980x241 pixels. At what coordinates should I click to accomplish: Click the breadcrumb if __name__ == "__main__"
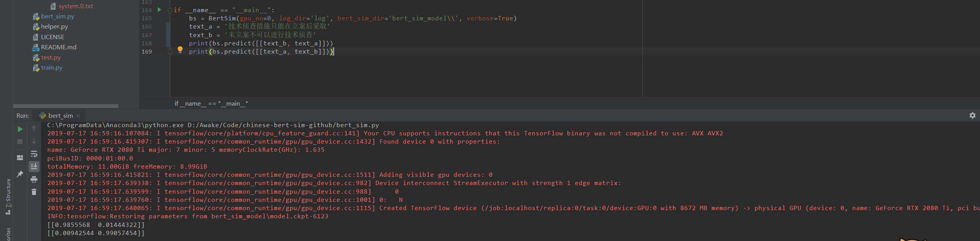(211, 103)
